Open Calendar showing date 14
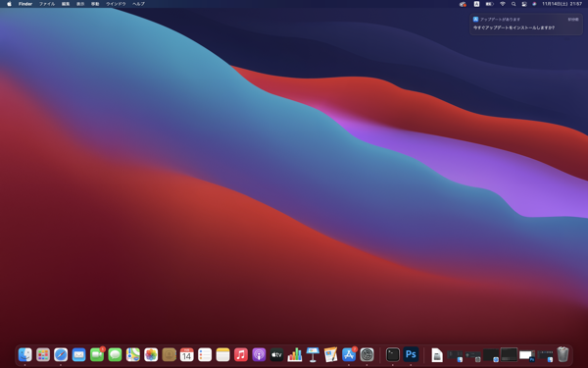This screenshot has height=368, width=588. [x=187, y=354]
